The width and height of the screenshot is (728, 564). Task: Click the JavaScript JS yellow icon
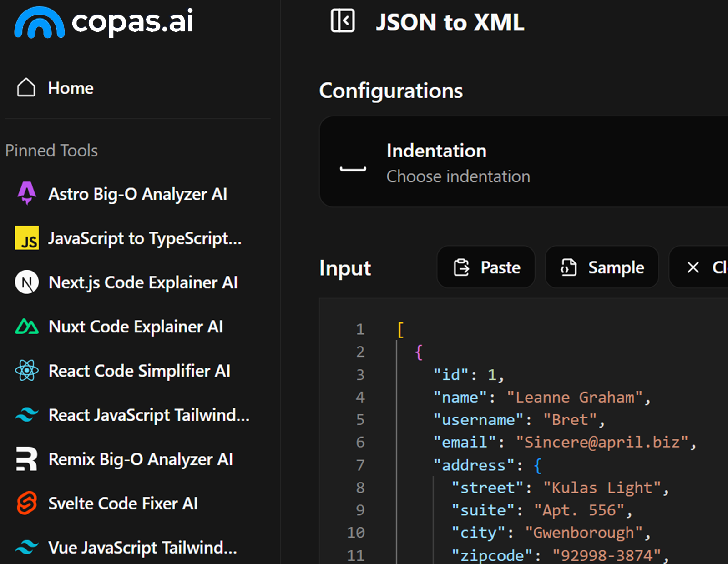pyautogui.click(x=27, y=238)
